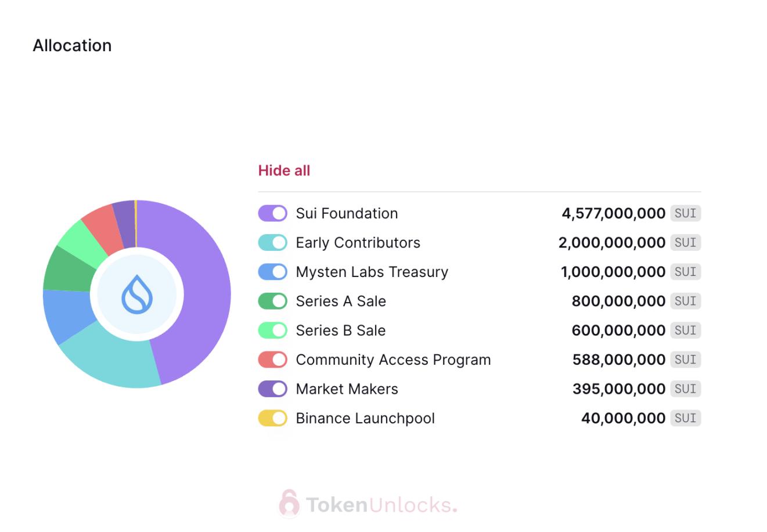
Task: Click the Allocation section heading
Action: pos(72,45)
